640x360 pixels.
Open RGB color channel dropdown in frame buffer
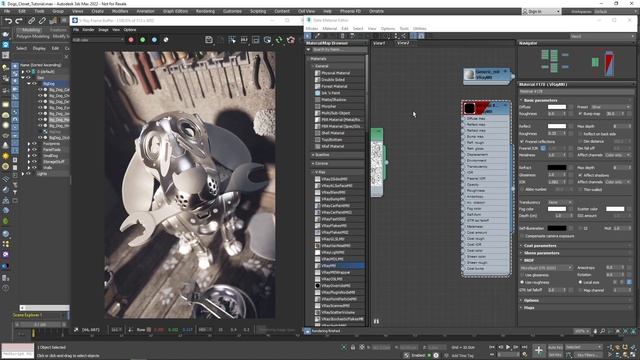98,40
